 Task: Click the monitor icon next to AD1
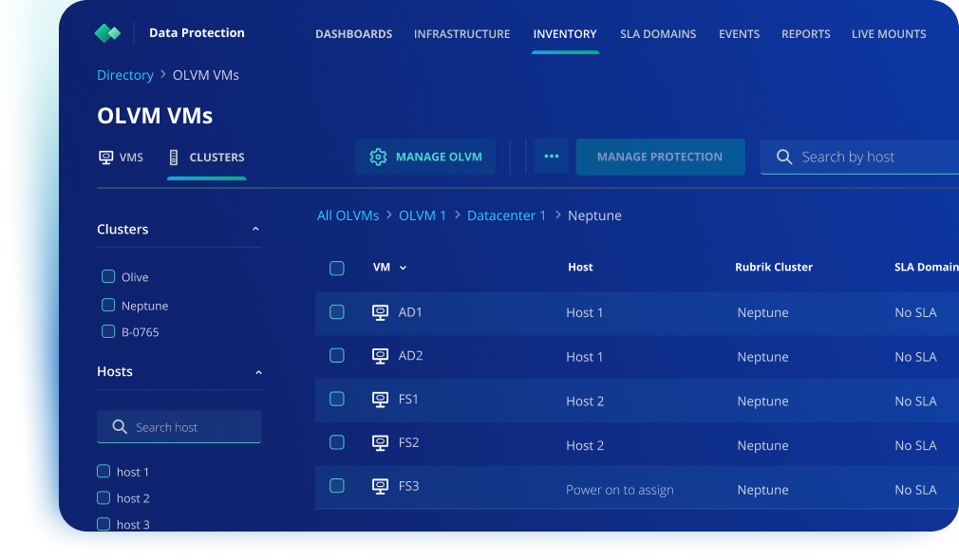click(x=381, y=311)
